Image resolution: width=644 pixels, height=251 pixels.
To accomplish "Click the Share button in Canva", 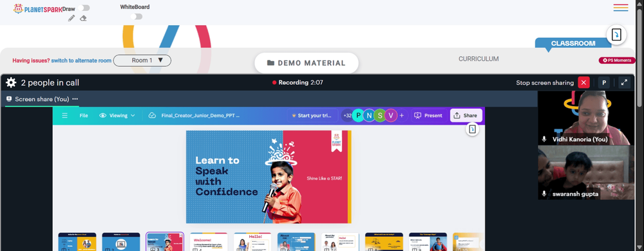I will click(466, 116).
